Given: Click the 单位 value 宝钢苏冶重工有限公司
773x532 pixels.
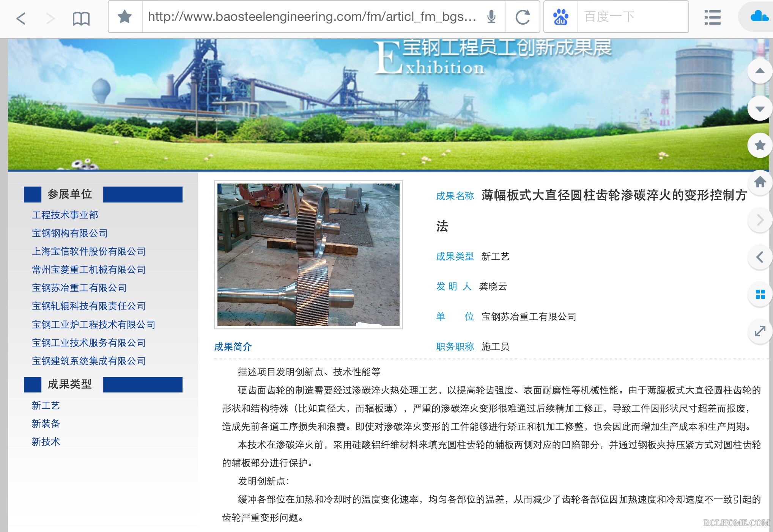Looking at the screenshot, I should (x=529, y=317).
